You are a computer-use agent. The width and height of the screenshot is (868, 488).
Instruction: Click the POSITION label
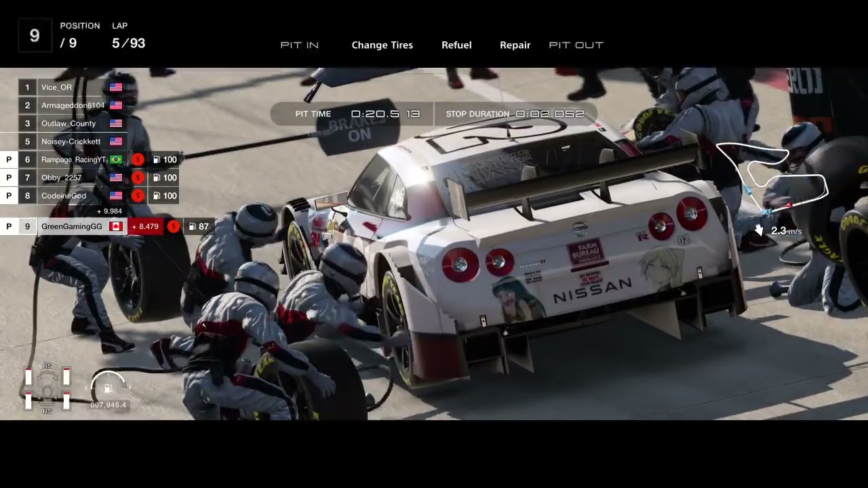(80, 26)
